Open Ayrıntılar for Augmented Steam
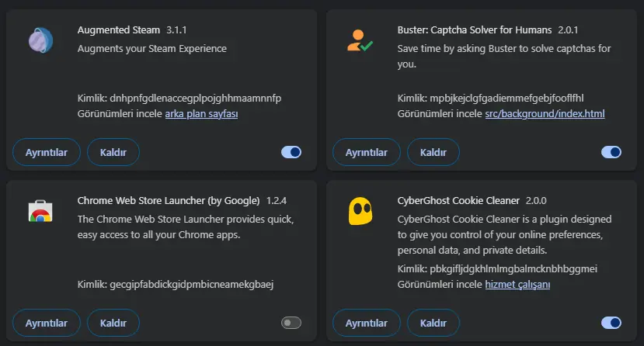Viewport: 644px width, 346px height. coord(47,152)
